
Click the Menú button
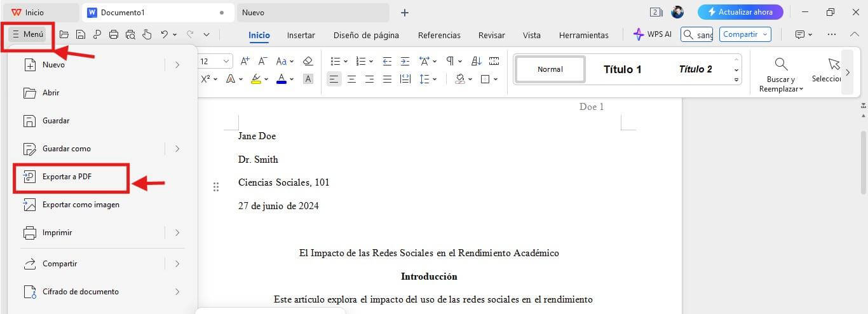(x=28, y=34)
